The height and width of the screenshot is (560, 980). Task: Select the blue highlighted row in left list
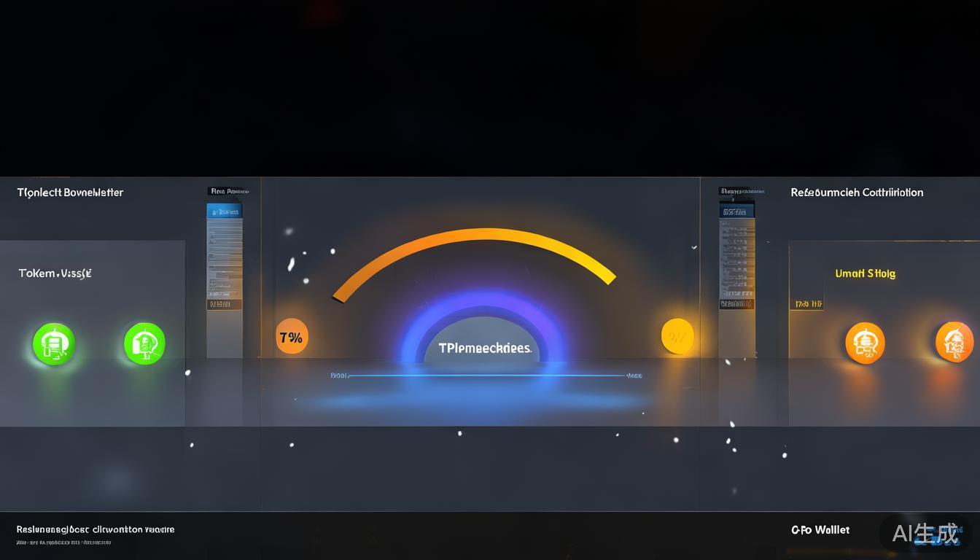(225, 211)
